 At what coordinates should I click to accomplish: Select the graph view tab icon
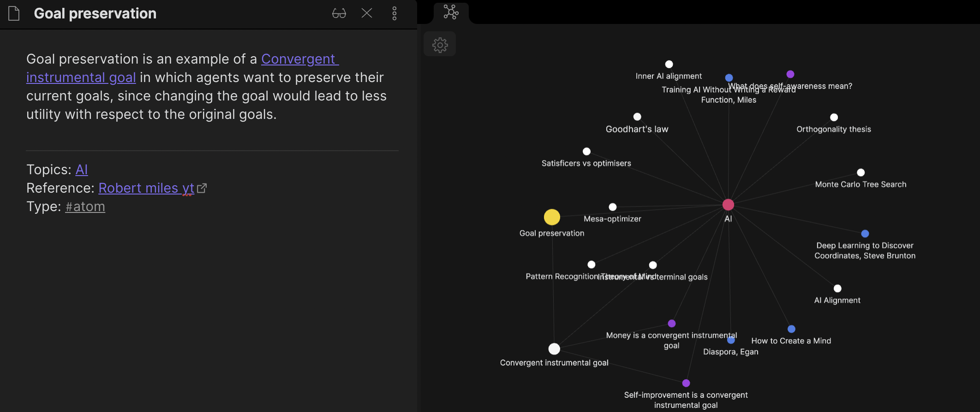tap(451, 12)
